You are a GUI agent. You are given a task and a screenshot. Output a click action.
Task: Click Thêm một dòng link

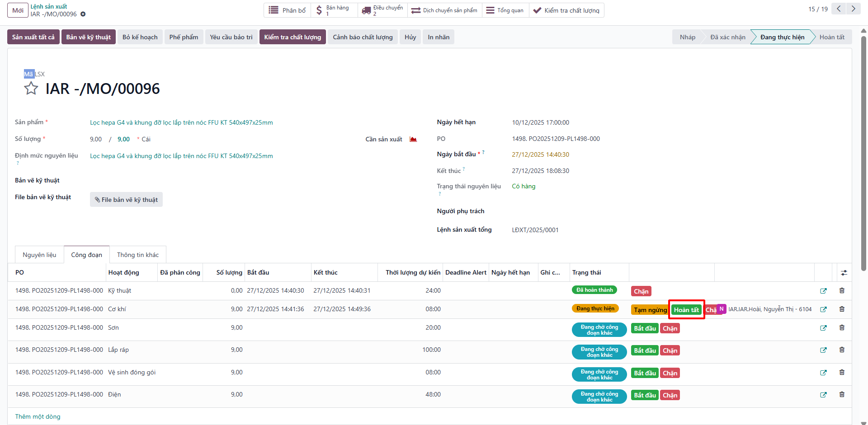pyautogui.click(x=38, y=416)
